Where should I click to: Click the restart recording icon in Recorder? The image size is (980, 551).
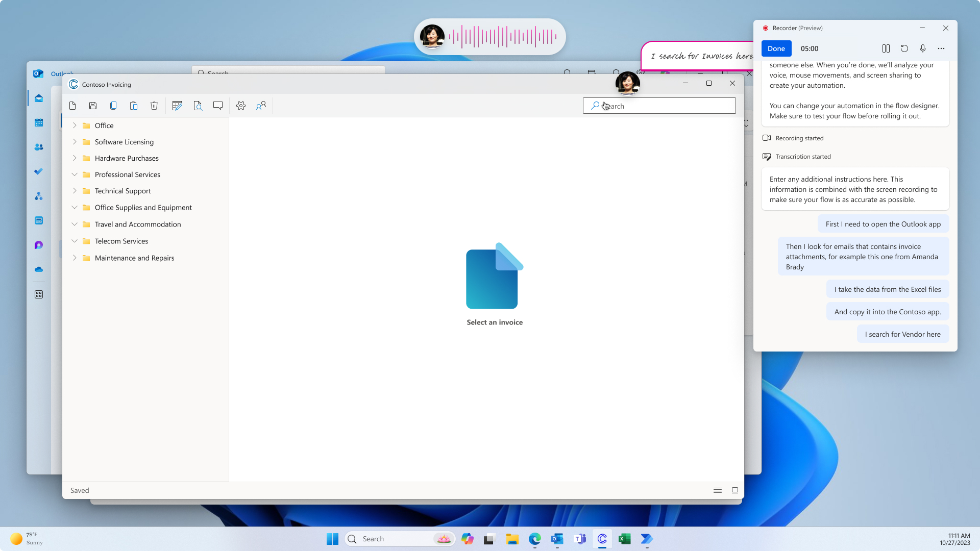click(x=904, y=48)
